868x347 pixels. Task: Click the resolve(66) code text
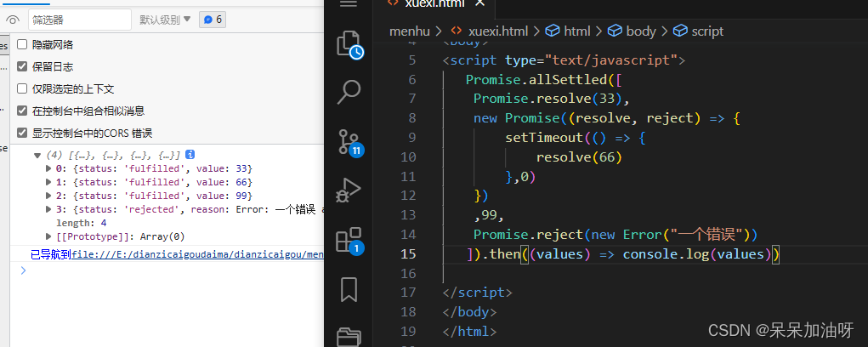[579, 157]
